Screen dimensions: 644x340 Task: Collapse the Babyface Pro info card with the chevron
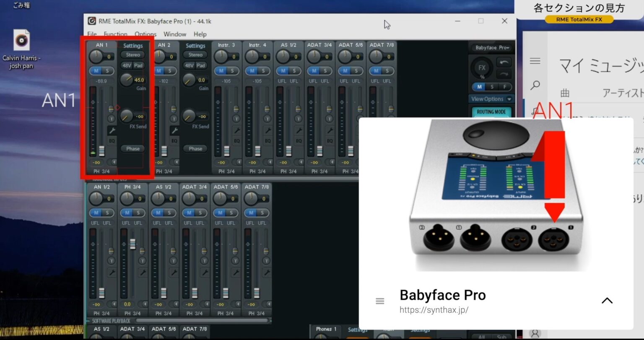[x=607, y=300]
